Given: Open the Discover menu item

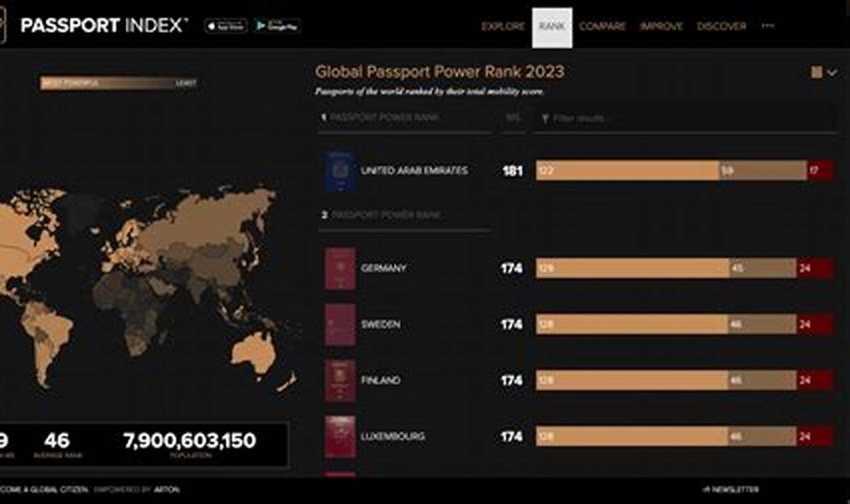Looking at the screenshot, I should (x=721, y=27).
